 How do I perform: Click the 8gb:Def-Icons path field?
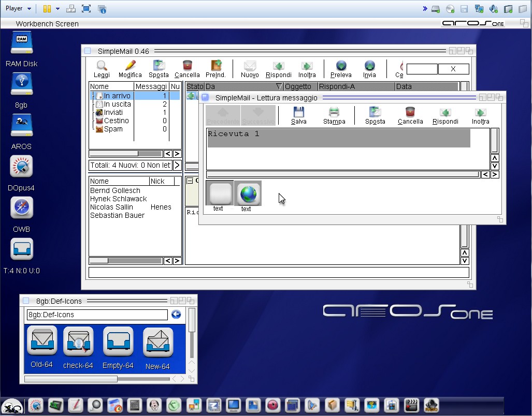(97, 315)
